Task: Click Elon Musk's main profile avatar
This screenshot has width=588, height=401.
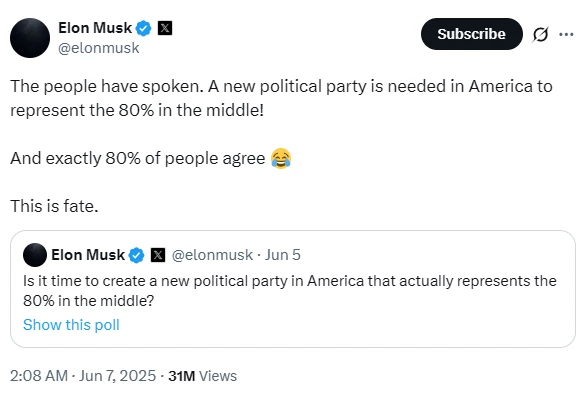Action: point(30,38)
